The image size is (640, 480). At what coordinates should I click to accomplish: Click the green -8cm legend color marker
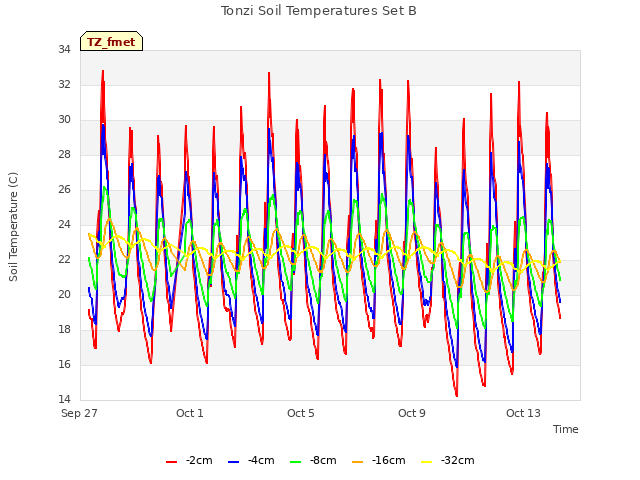[x=296, y=462]
